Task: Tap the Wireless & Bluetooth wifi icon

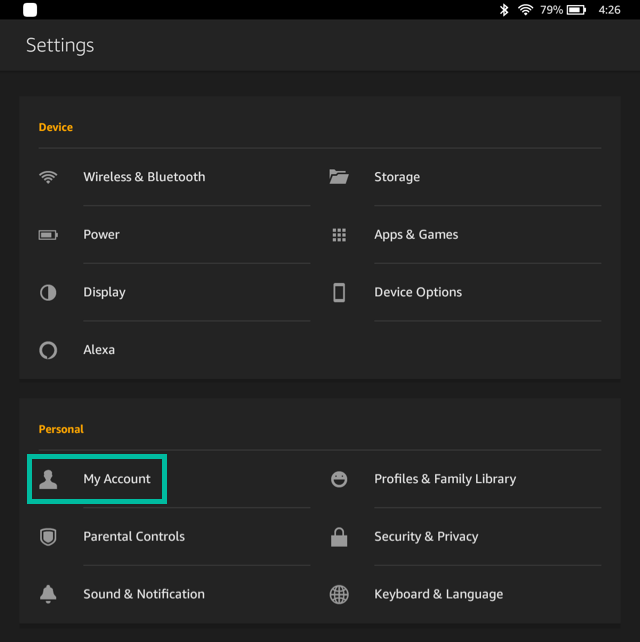Action: (x=48, y=177)
